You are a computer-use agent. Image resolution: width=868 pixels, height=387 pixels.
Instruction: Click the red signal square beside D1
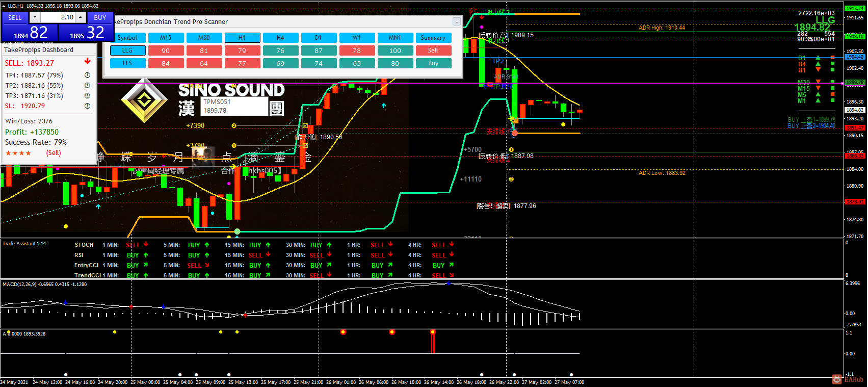833,58
